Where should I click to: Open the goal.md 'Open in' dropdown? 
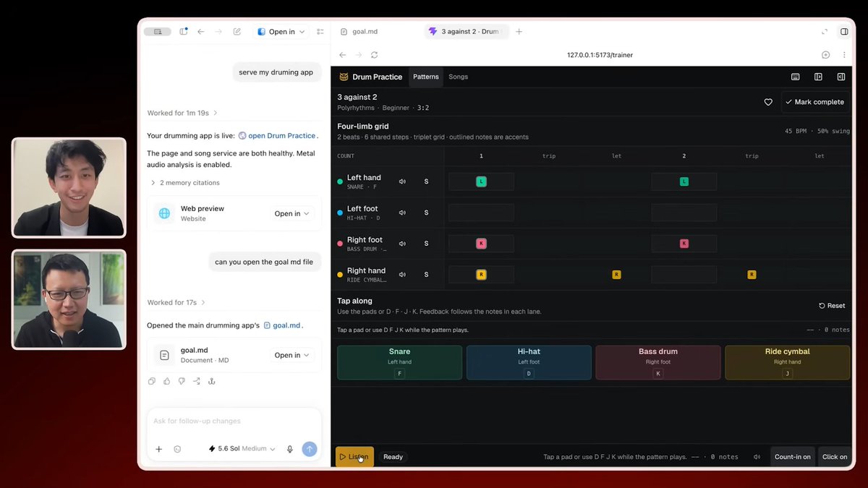(x=292, y=355)
